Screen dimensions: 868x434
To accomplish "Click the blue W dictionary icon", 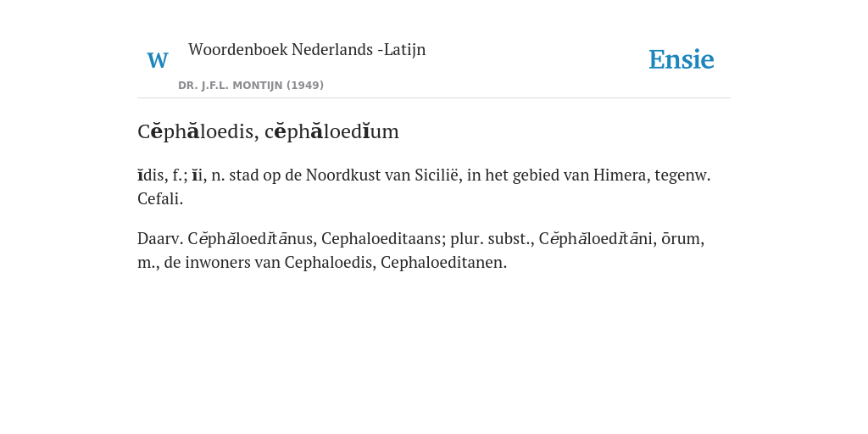I will (x=158, y=60).
